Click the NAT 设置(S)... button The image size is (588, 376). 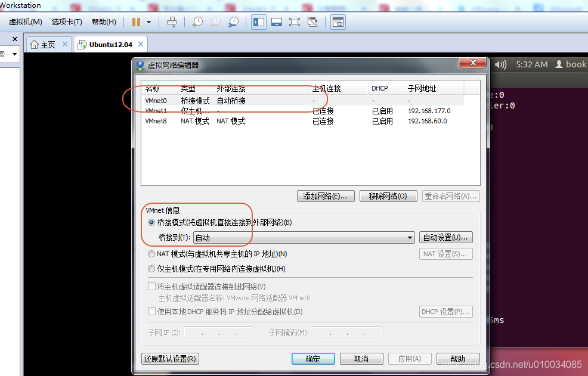point(445,254)
